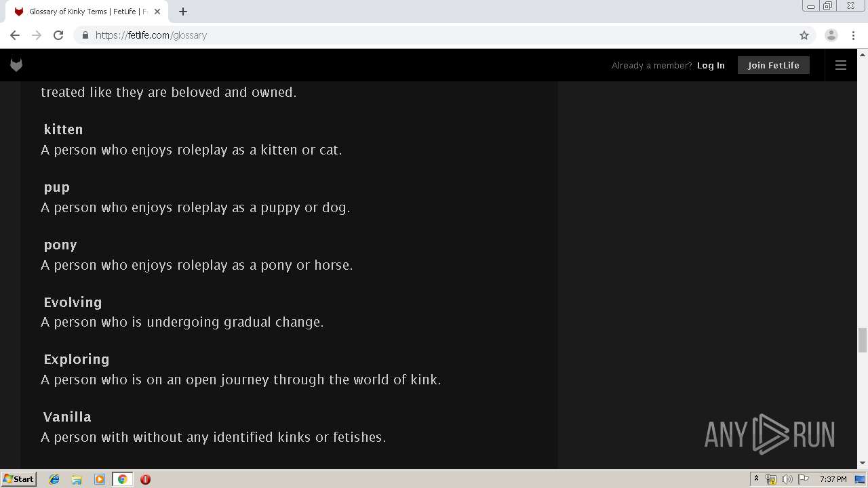Click the page scrollbar thumb
This screenshot has width=868, height=488.
(863, 340)
